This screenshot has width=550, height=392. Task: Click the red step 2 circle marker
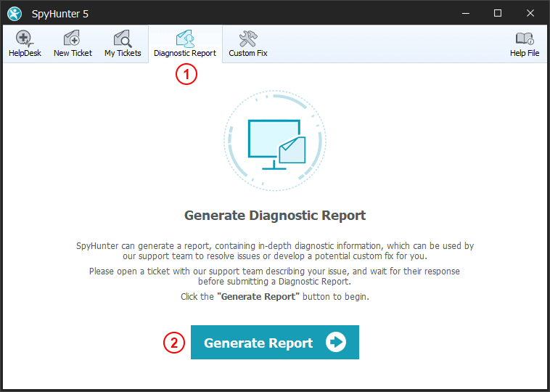(174, 343)
